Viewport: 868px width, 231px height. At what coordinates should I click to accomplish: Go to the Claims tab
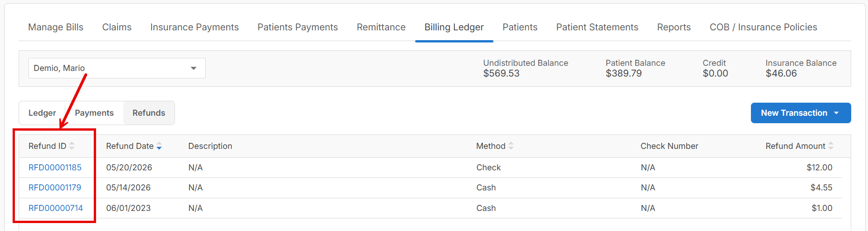117,27
